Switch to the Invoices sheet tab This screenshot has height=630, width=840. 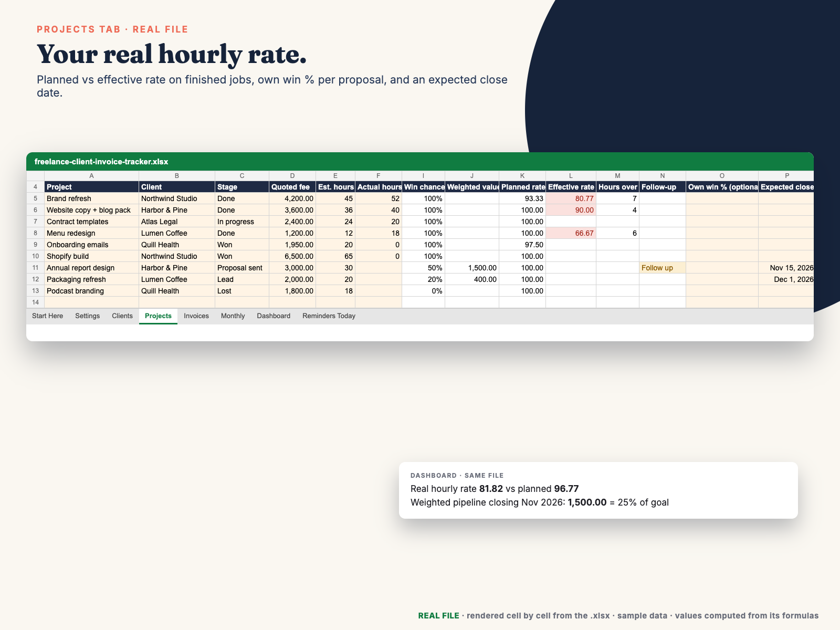coord(196,316)
